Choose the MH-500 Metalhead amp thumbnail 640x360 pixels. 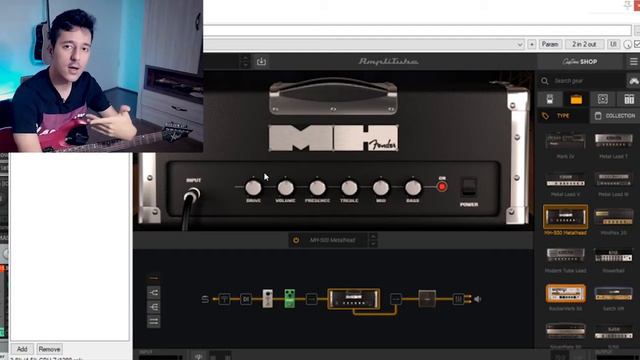coord(565,217)
